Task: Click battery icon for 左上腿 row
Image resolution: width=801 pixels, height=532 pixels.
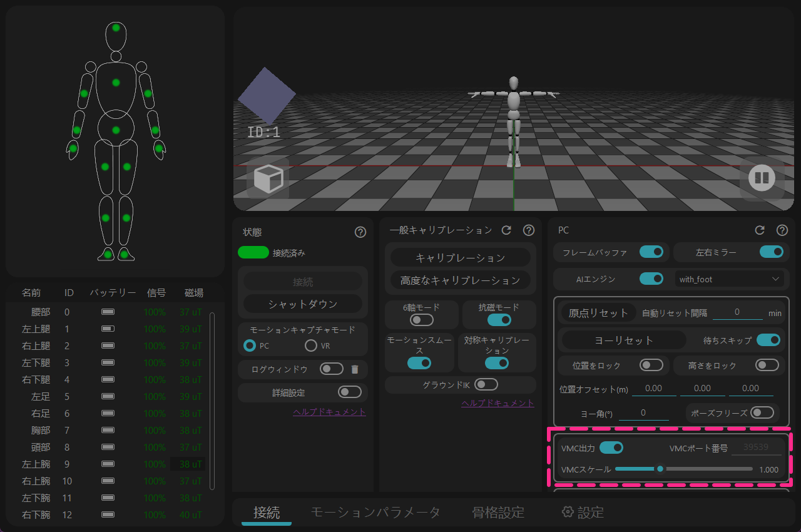Action: [108, 329]
